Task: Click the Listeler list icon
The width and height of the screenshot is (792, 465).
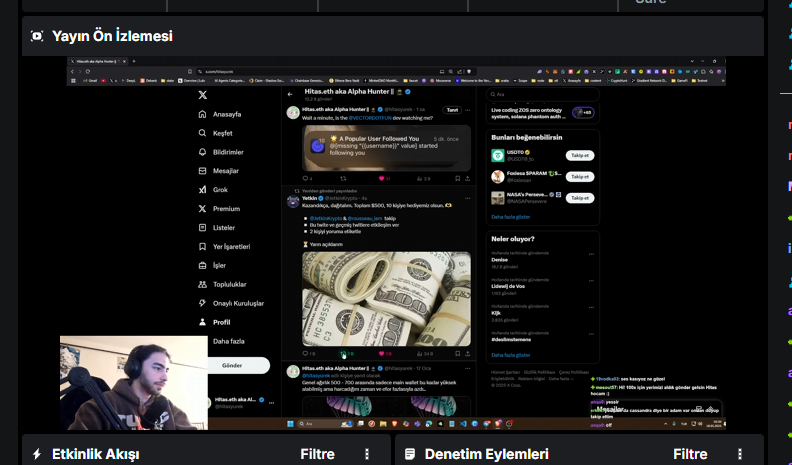Action: pos(203,228)
